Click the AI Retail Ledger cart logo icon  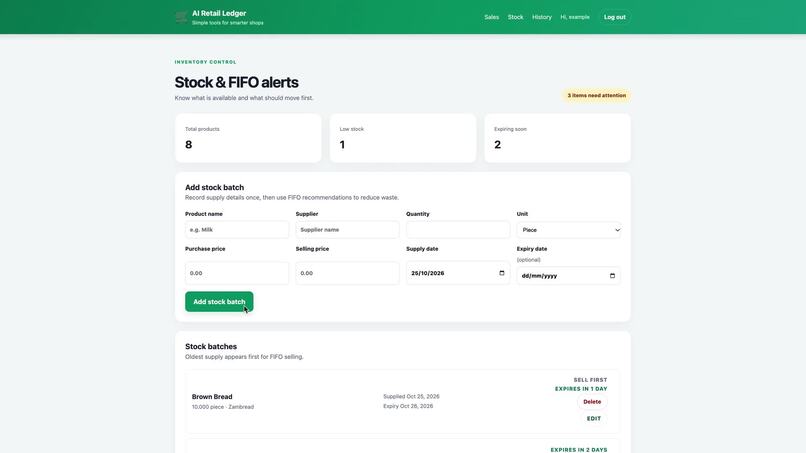point(181,17)
